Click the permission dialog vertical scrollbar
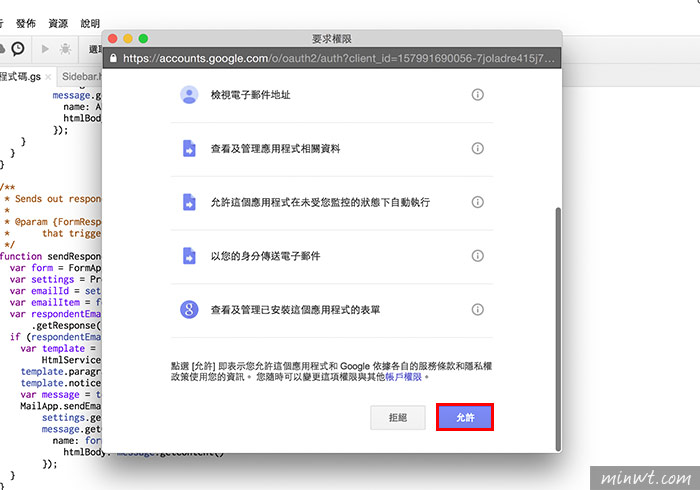Image resolution: width=700 pixels, height=490 pixels. 558,329
